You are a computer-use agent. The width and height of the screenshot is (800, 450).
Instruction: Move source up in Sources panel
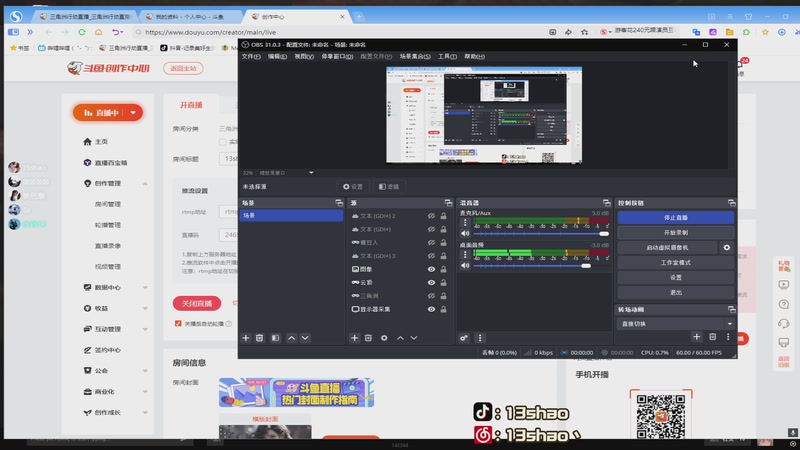401,338
